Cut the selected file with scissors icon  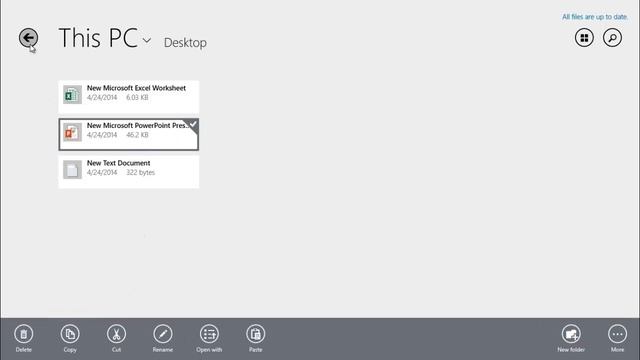click(116, 334)
